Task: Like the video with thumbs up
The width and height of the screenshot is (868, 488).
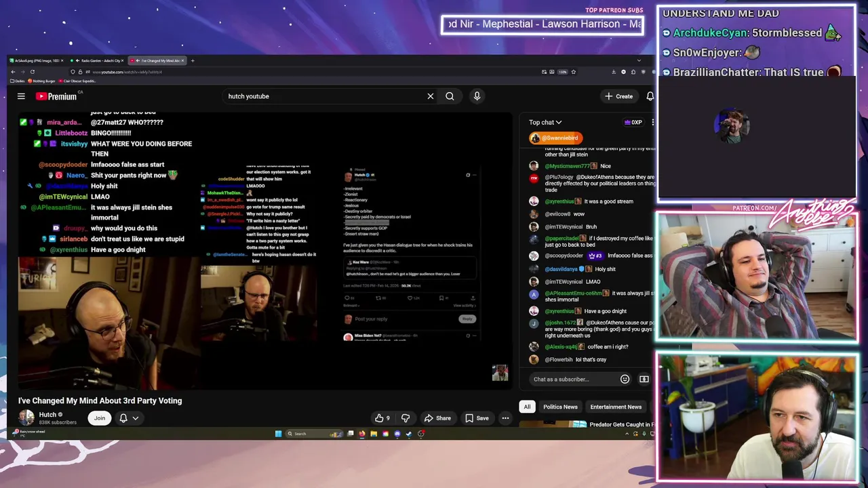Action: click(x=383, y=418)
